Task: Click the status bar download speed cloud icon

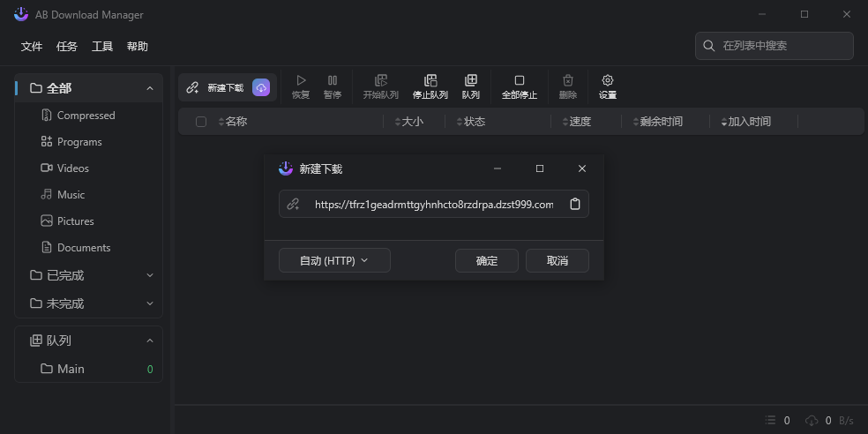Action: tap(812, 421)
